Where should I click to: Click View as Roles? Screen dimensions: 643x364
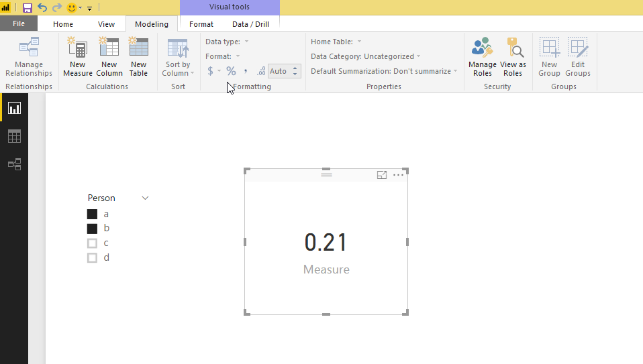pos(513,57)
